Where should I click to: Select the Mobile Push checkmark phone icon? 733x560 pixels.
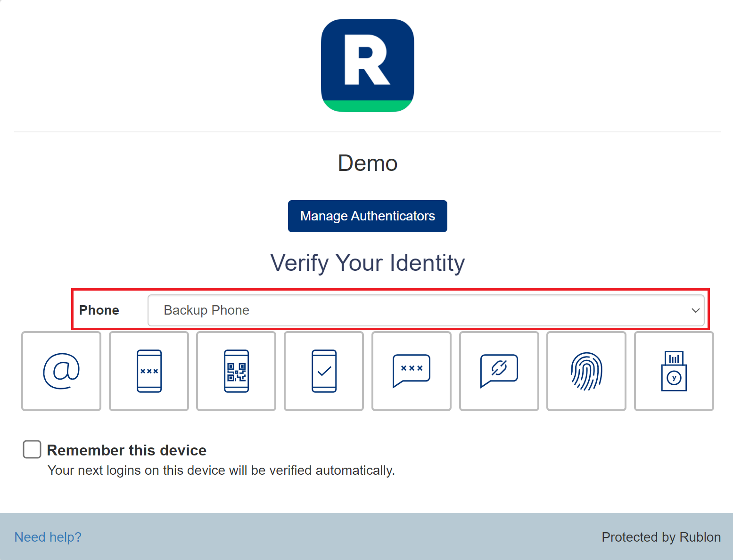point(324,371)
